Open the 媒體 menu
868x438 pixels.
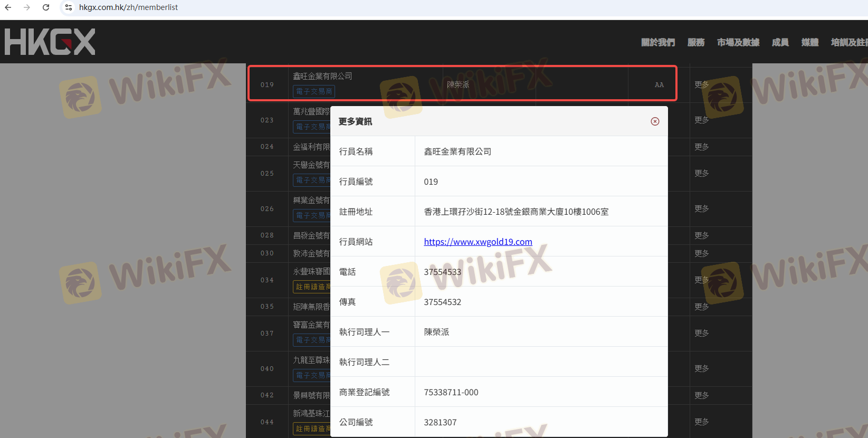810,42
